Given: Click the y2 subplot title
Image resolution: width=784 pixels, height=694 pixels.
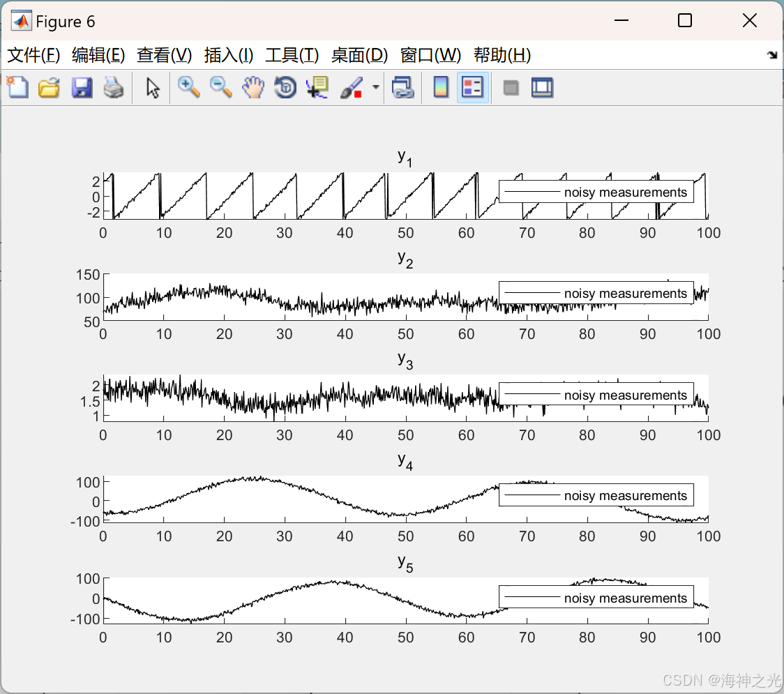Looking at the screenshot, I should [x=405, y=259].
